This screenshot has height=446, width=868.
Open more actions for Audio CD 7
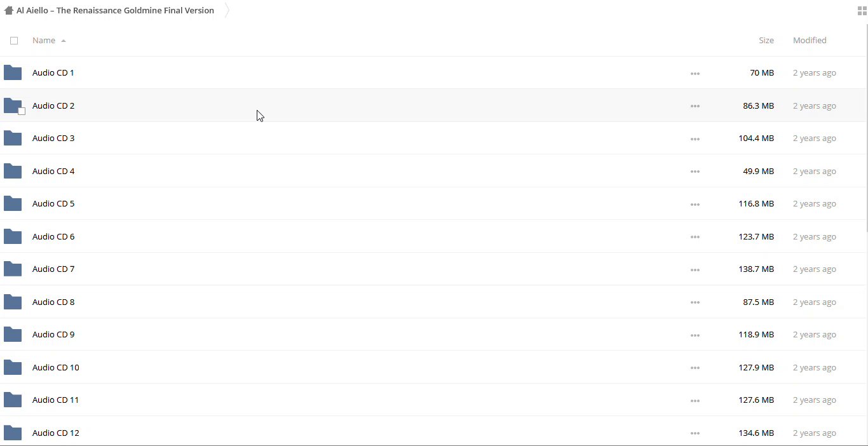click(695, 270)
